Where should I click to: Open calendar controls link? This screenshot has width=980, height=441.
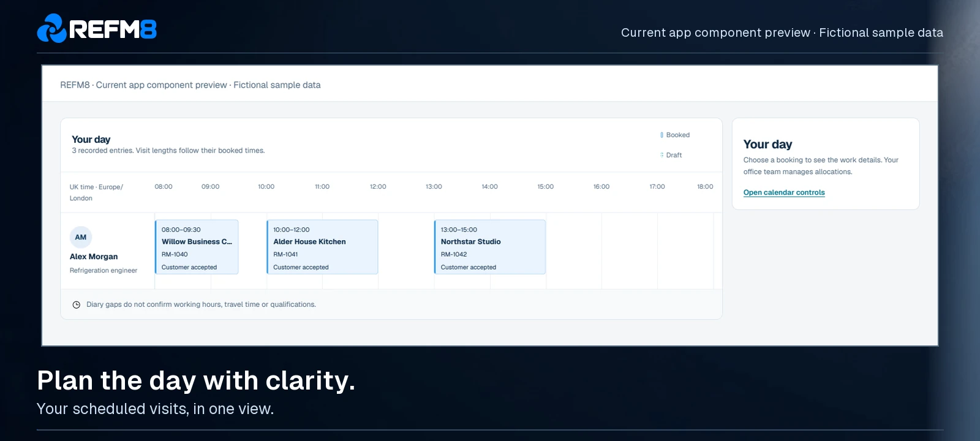coord(784,192)
